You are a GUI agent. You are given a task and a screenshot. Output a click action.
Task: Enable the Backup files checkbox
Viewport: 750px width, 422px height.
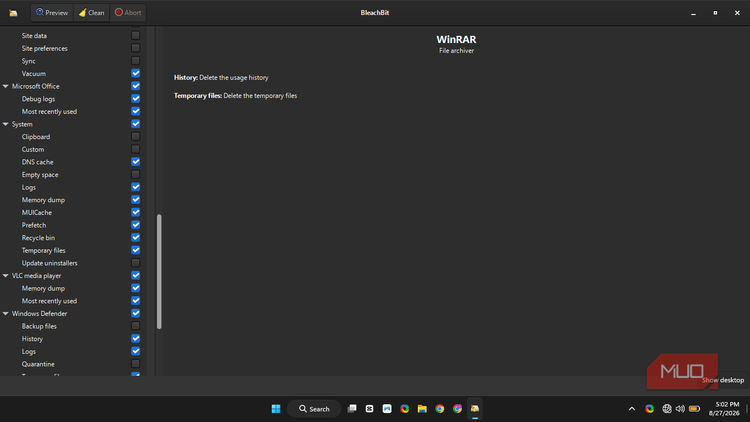(136, 326)
